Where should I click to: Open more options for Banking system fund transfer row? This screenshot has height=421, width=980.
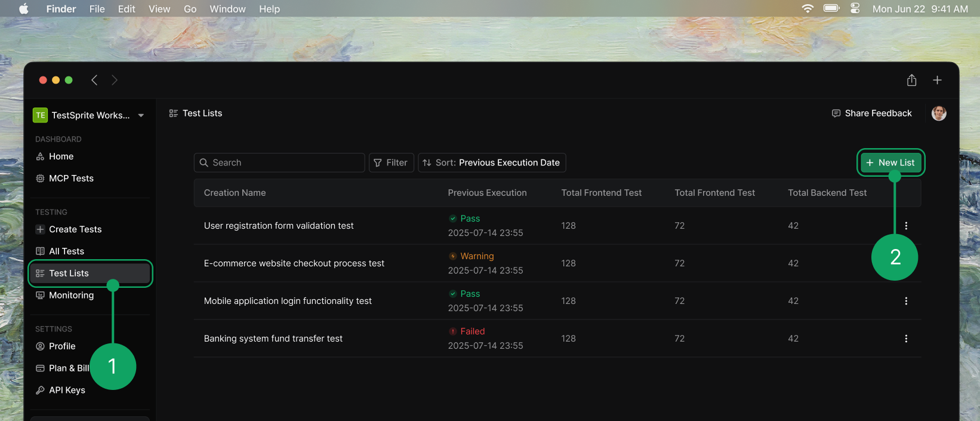click(x=906, y=339)
